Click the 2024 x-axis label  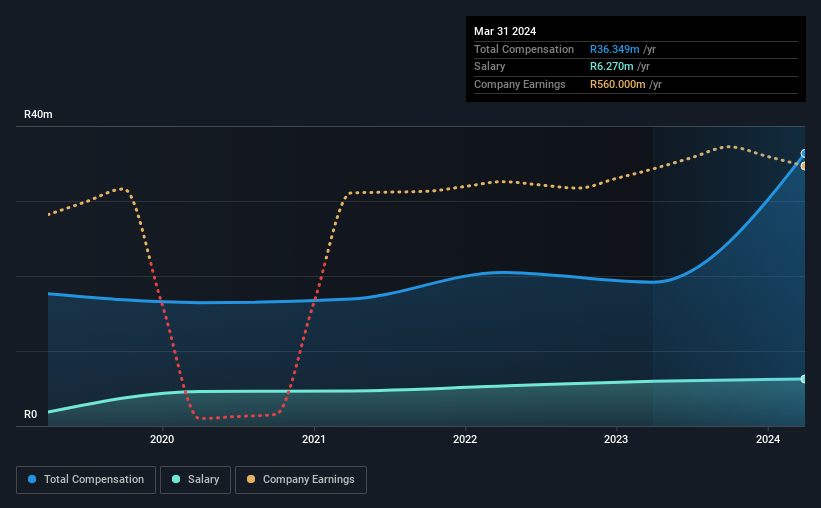768,439
